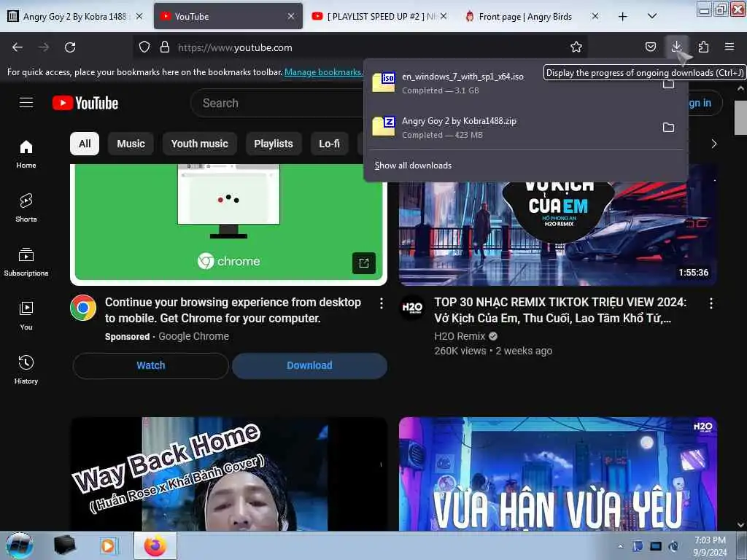
Task: Open options menu for H2O Remix video
Action: click(x=711, y=303)
